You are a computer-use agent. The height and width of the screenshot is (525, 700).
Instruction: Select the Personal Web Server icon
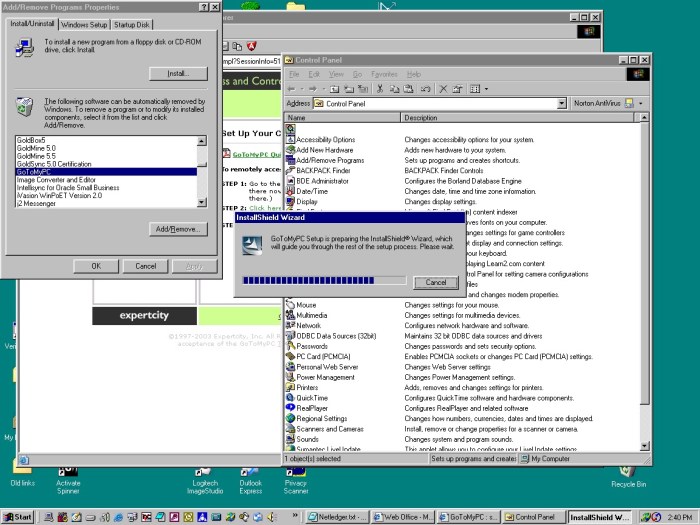(x=291, y=367)
